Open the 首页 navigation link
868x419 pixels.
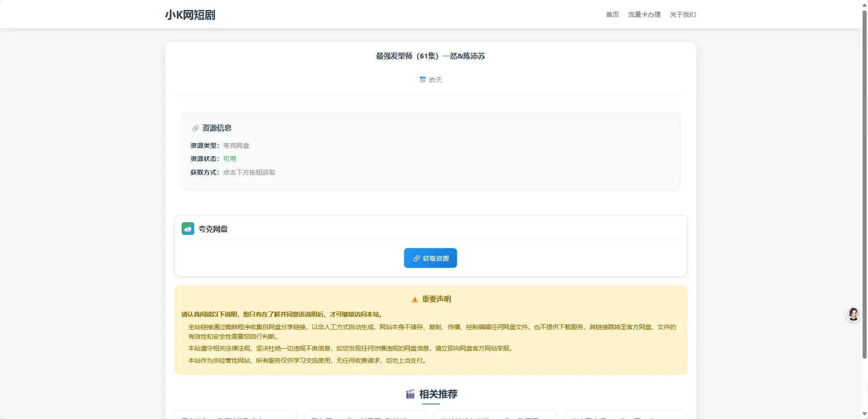pos(612,14)
